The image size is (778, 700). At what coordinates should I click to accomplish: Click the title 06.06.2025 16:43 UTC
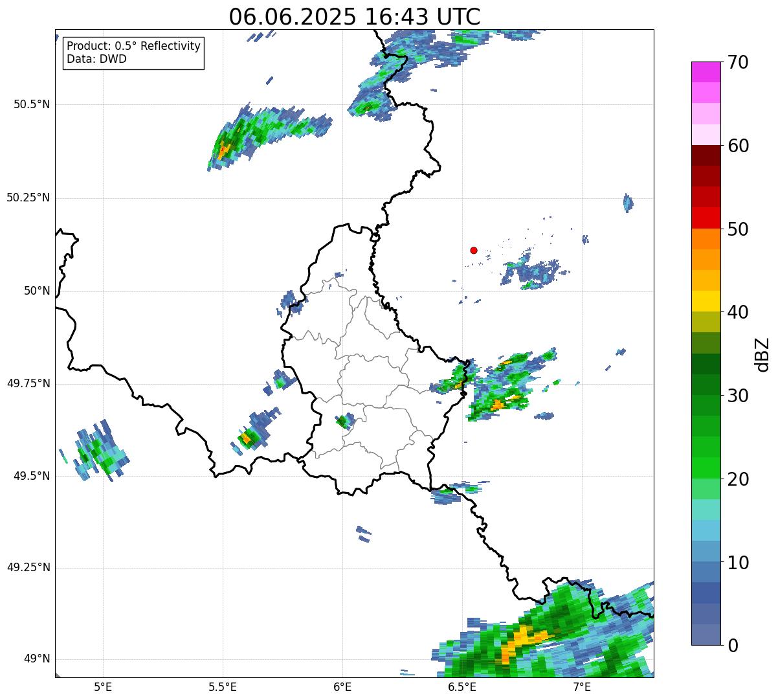[x=355, y=16]
